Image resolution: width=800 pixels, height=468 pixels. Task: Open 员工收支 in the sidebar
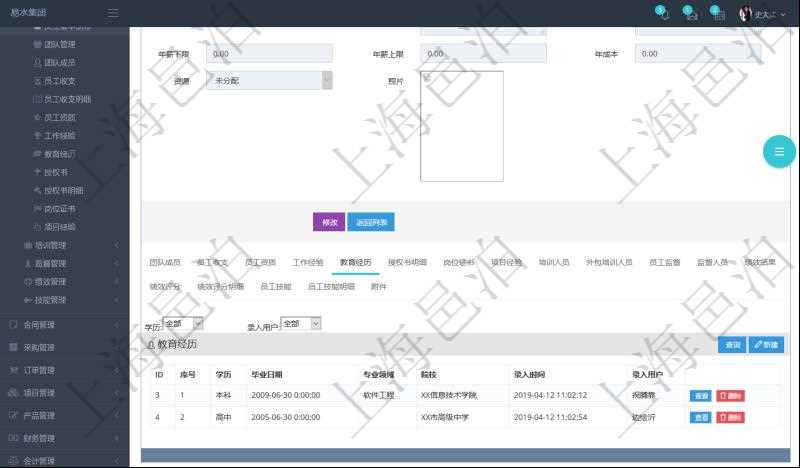pyautogui.click(x=59, y=81)
